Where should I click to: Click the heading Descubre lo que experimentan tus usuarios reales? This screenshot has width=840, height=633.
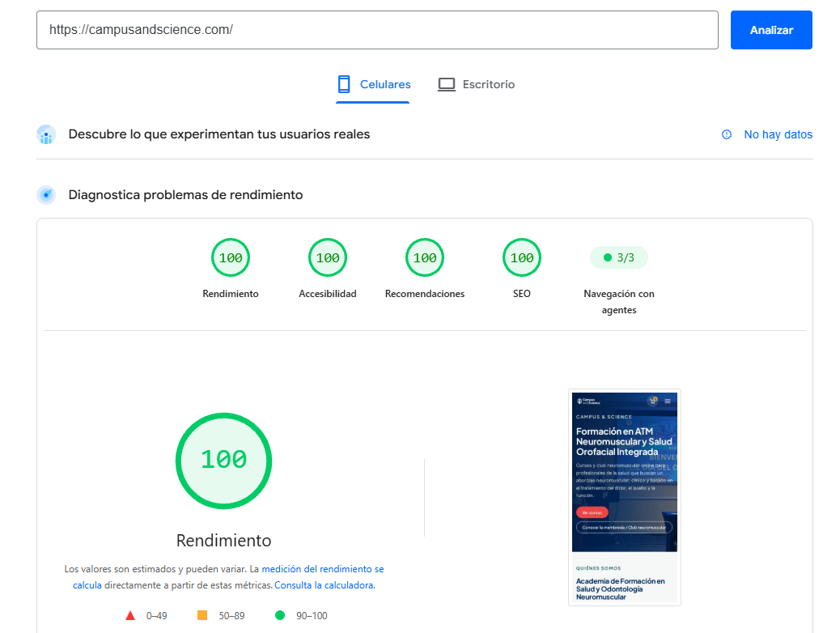click(x=219, y=134)
